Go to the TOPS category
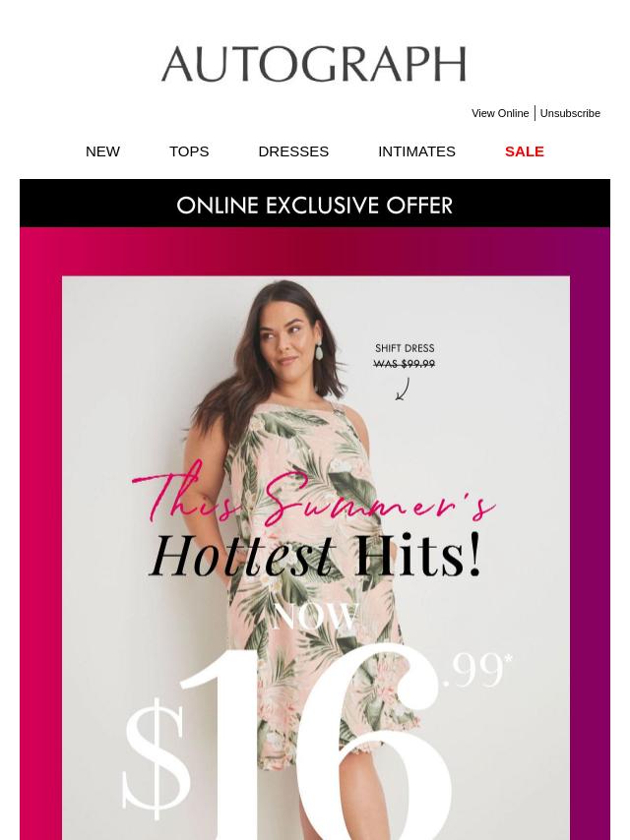 189,151
